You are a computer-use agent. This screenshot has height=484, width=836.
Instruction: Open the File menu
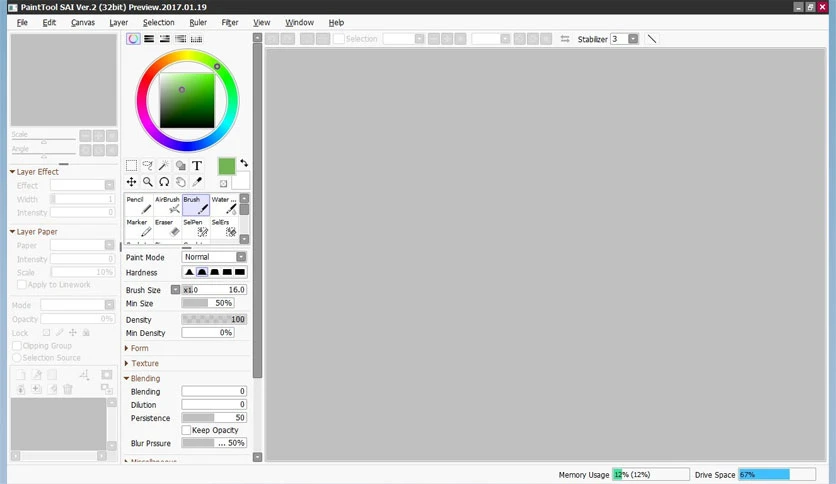pos(22,22)
